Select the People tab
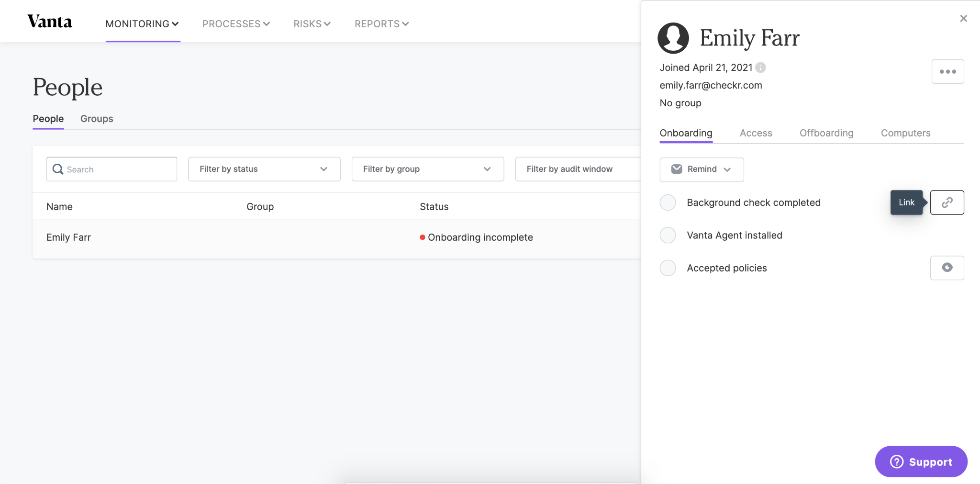Viewport: 980px width, 484px height. [x=48, y=119]
